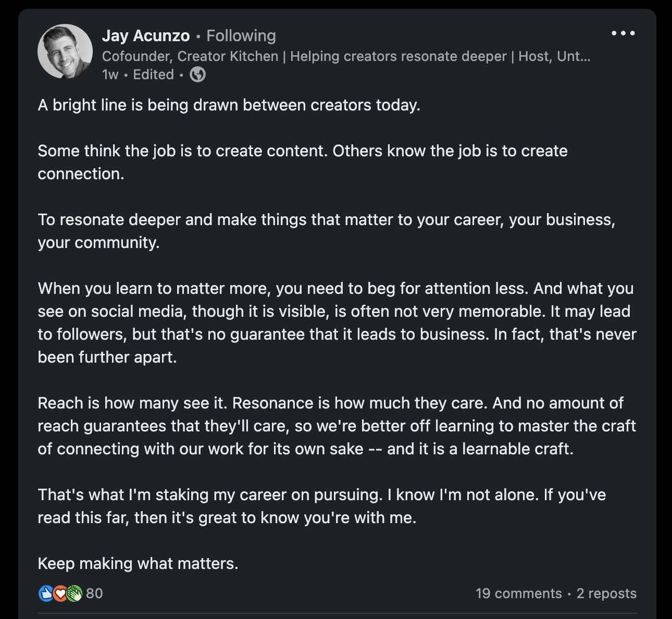The image size is (672, 619).
Task: Click the red heart love reaction icon
Action: (x=60, y=593)
